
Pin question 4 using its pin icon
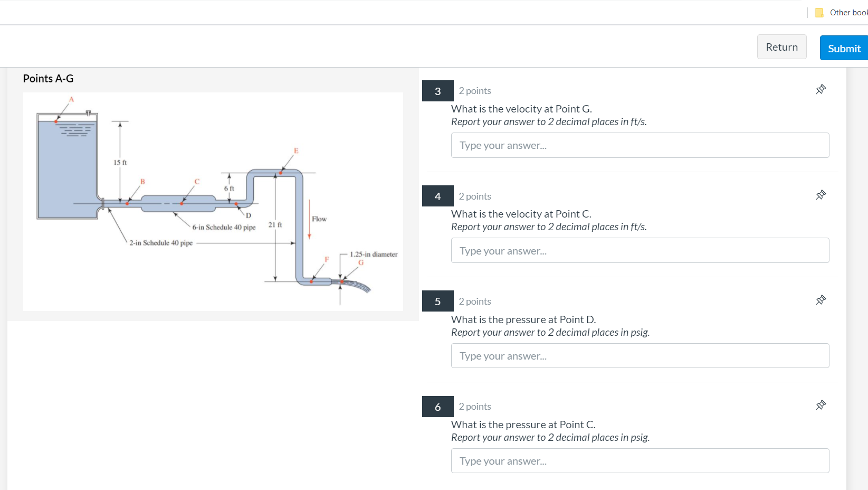821,195
